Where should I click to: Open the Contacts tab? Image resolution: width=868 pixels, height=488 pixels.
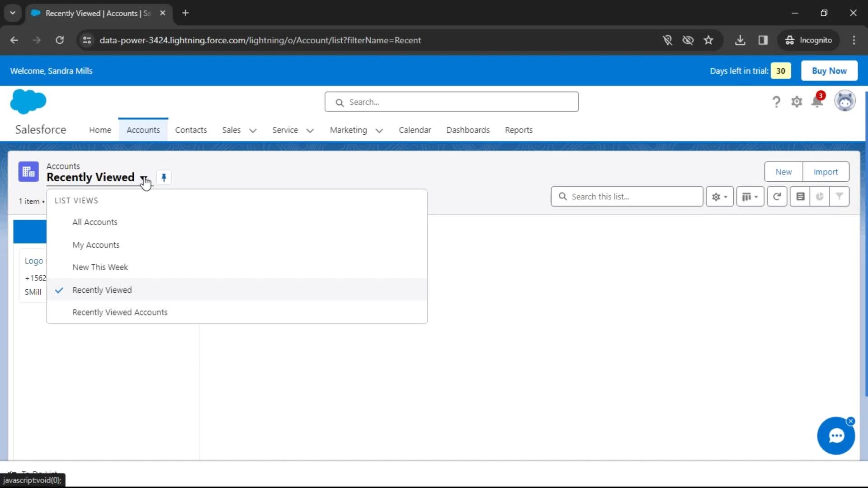191,130
